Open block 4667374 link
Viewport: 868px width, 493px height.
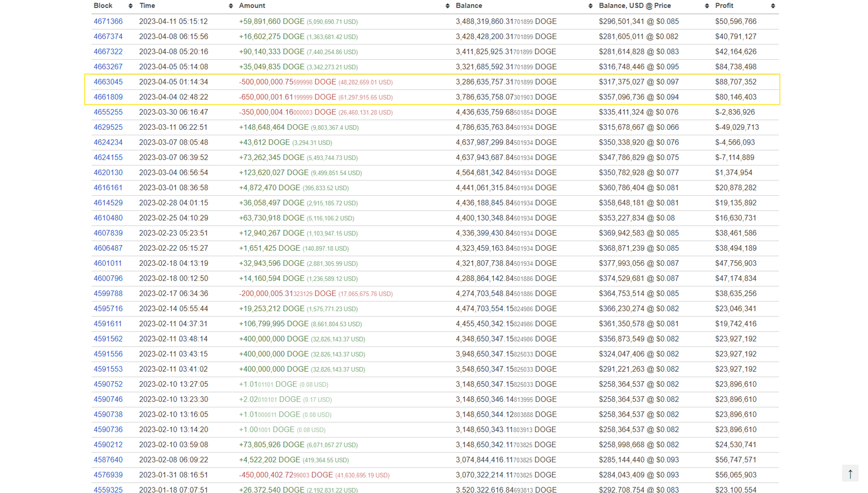108,36
